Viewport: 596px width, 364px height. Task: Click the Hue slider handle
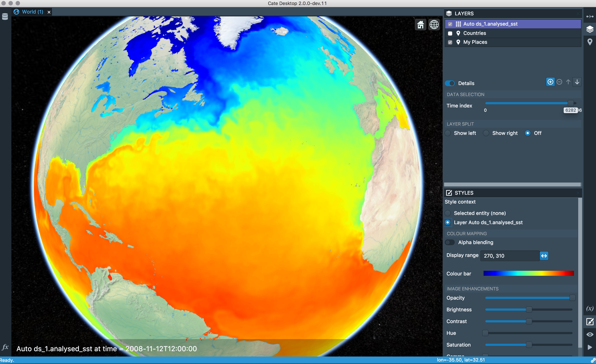pyautogui.click(x=485, y=333)
